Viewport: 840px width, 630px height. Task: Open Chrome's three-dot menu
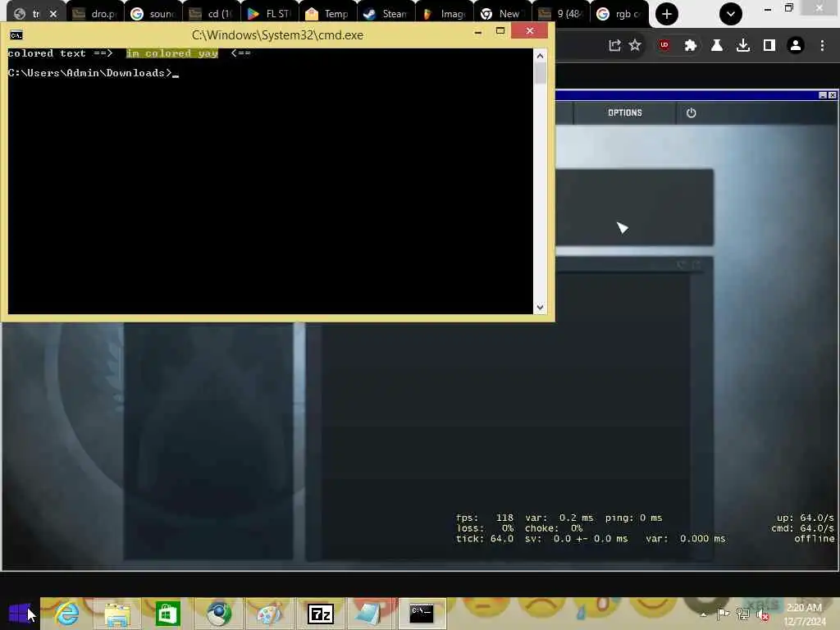(x=822, y=46)
